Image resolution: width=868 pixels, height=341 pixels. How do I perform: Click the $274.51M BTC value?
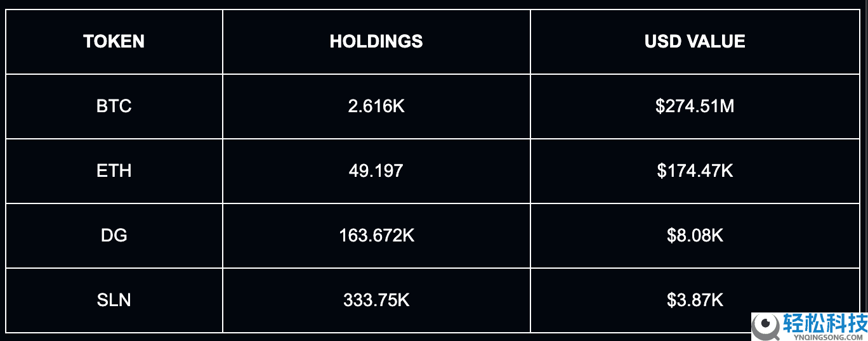(695, 106)
